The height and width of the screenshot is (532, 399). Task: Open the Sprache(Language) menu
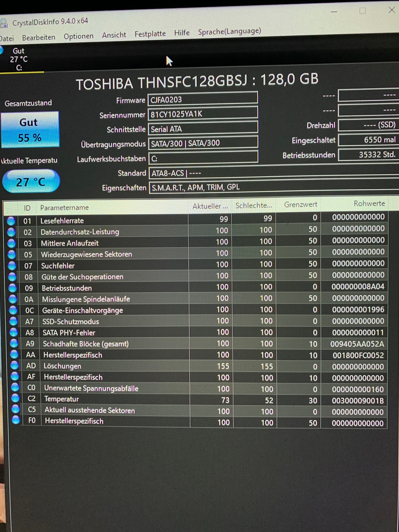[x=229, y=31]
